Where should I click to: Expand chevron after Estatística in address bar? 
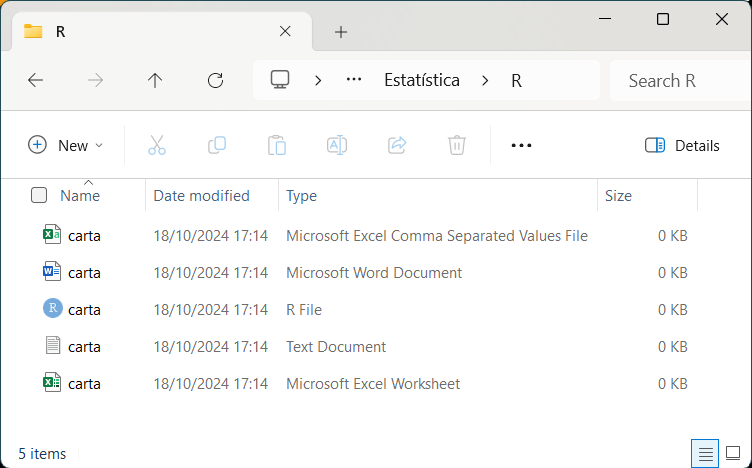484,81
